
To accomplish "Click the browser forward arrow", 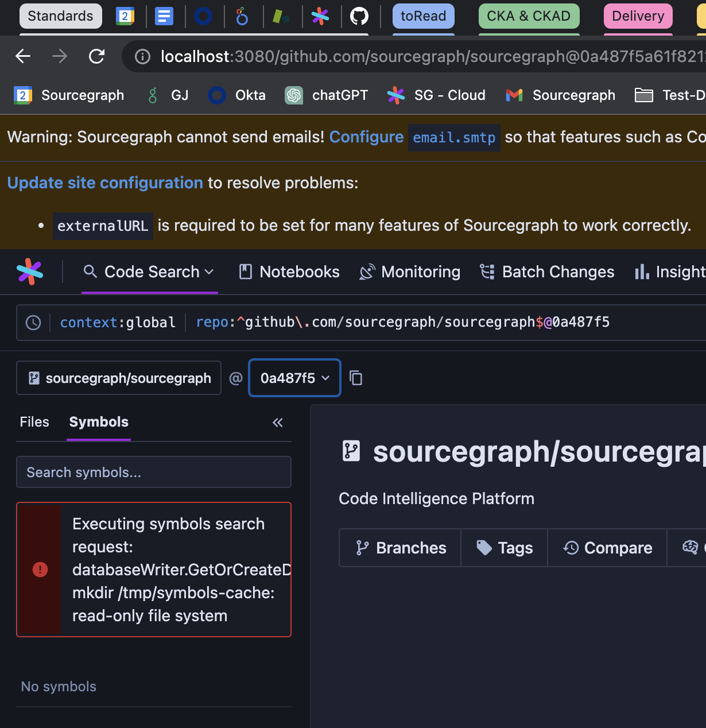I will (60, 56).
